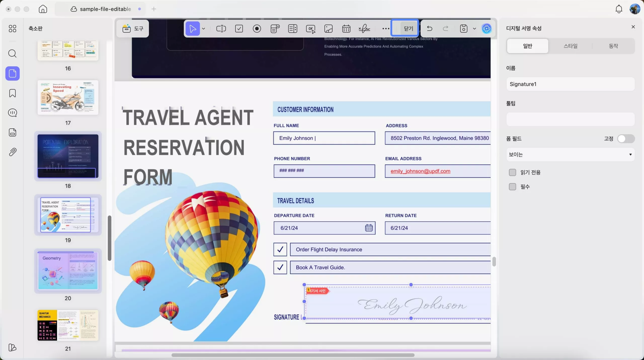644x360 pixels.
Task: Select the radio button form tool
Action: tap(257, 29)
